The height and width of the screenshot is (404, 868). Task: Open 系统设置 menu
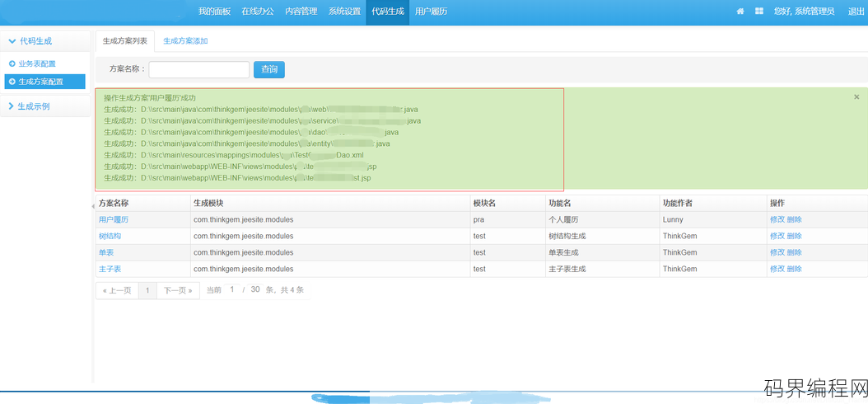[x=344, y=11]
